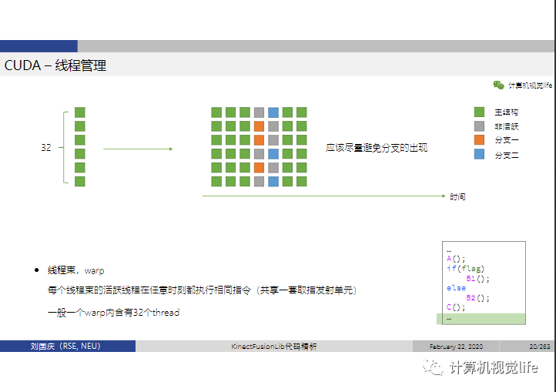Click the footer title "KinectFusionLib代码精析"

[x=273, y=347]
